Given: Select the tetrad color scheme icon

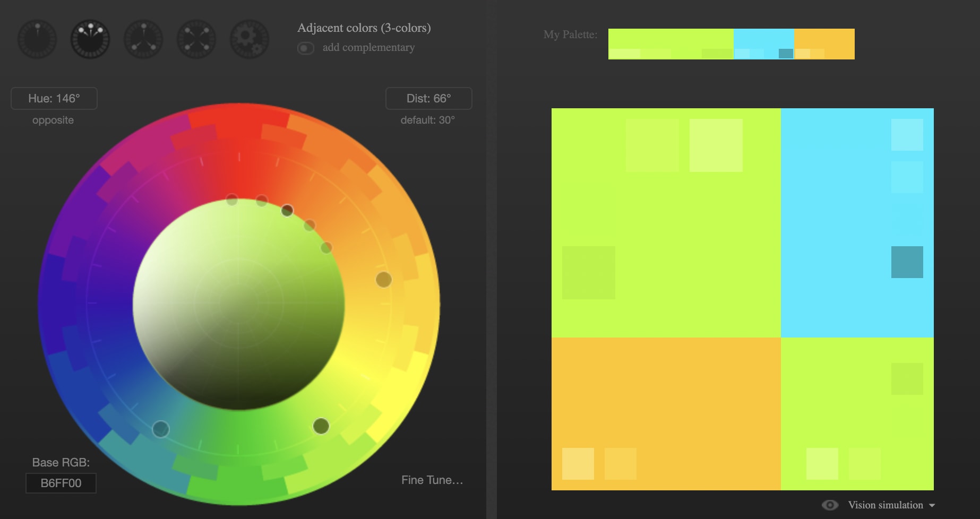Looking at the screenshot, I should click(x=196, y=39).
